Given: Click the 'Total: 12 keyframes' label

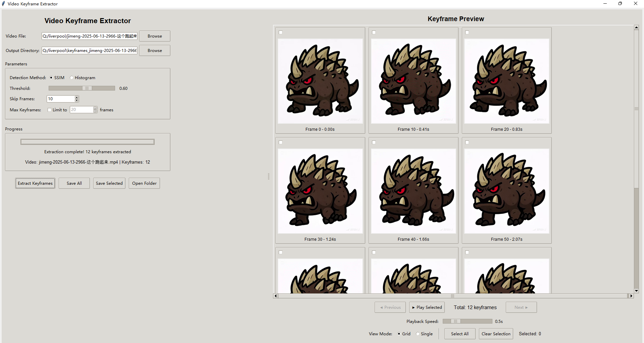Looking at the screenshot, I should click(475, 307).
